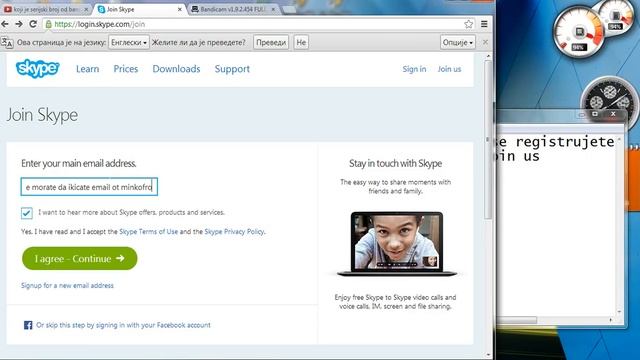The height and width of the screenshot is (360, 640).
Task: Close the Join Skype tab
Action: click(x=180, y=9)
